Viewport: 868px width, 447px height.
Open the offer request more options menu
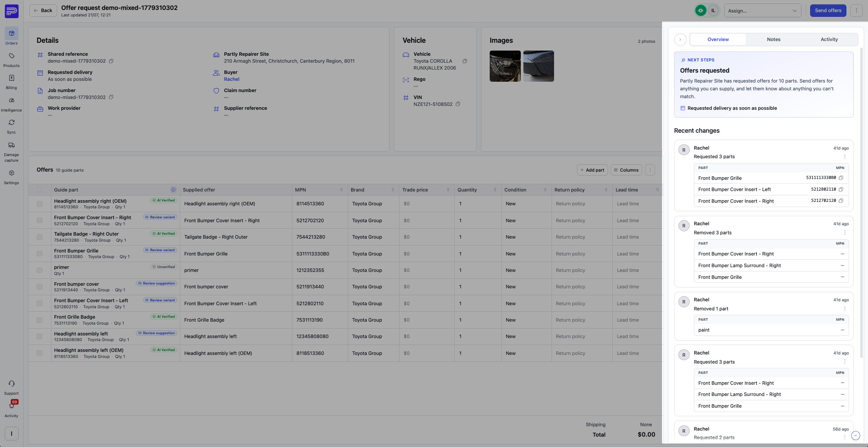coord(856,11)
